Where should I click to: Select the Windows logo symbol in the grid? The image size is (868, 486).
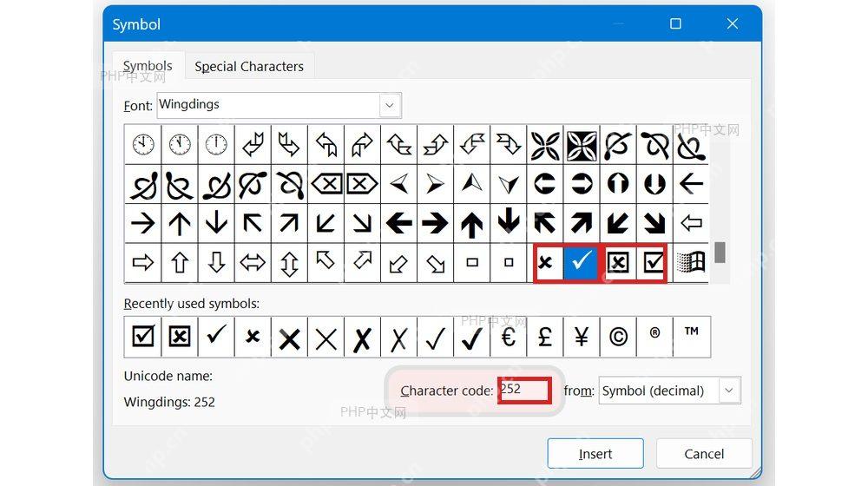tap(691, 262)
